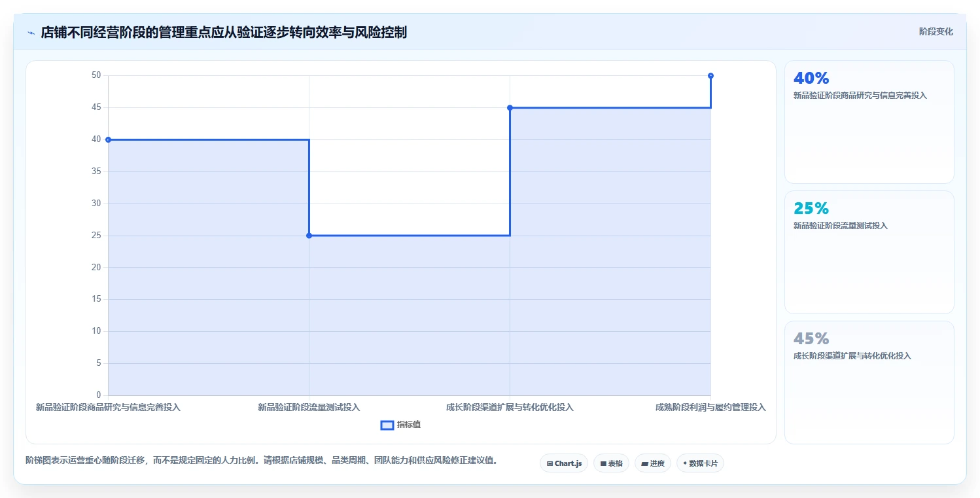Click x-axis label 成长阶段渠道扩展与转化优化投入
This screenshot has height=498, width=980.
coord(510,407)
